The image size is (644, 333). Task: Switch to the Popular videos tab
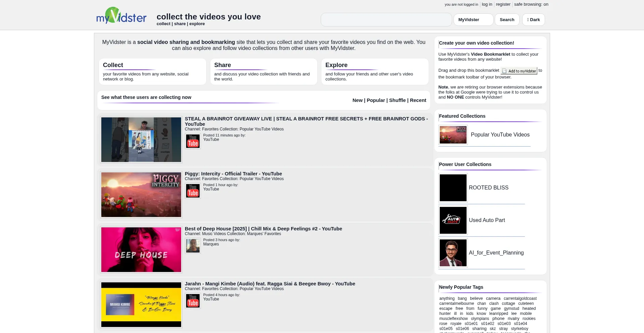click(376, 100)
